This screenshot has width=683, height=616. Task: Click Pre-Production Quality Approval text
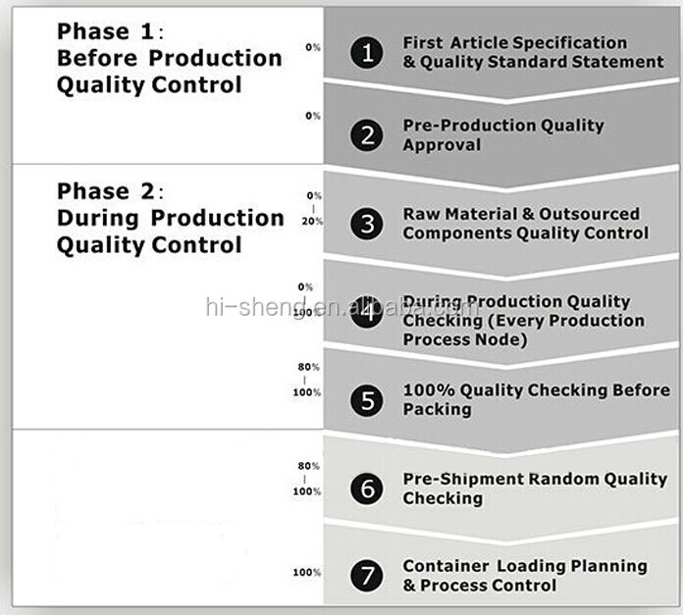click(503, 135)
